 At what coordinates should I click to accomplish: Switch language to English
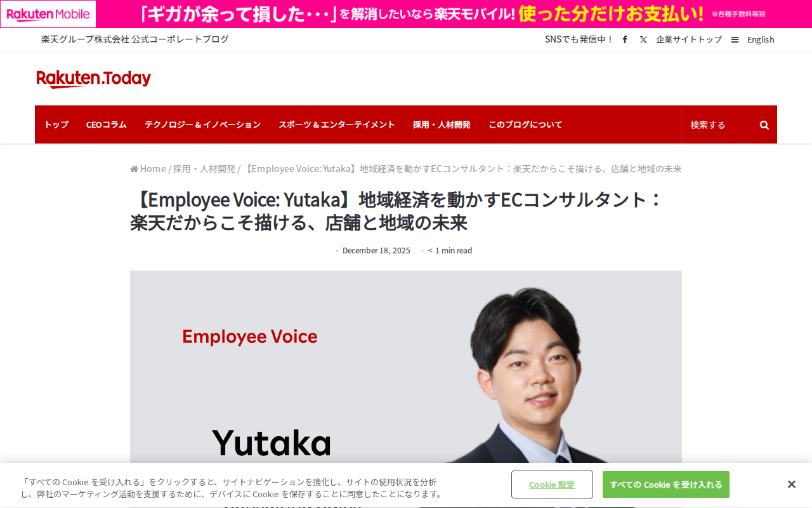(761, 39)
